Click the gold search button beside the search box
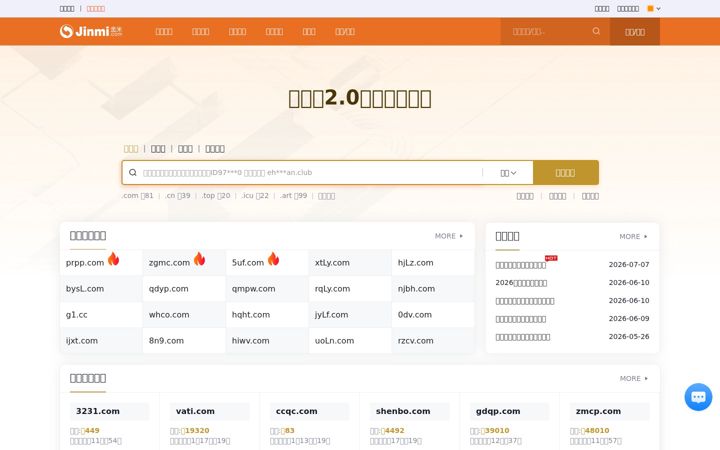720x450 pixels. pyautogui.click(x=566, y=173)
